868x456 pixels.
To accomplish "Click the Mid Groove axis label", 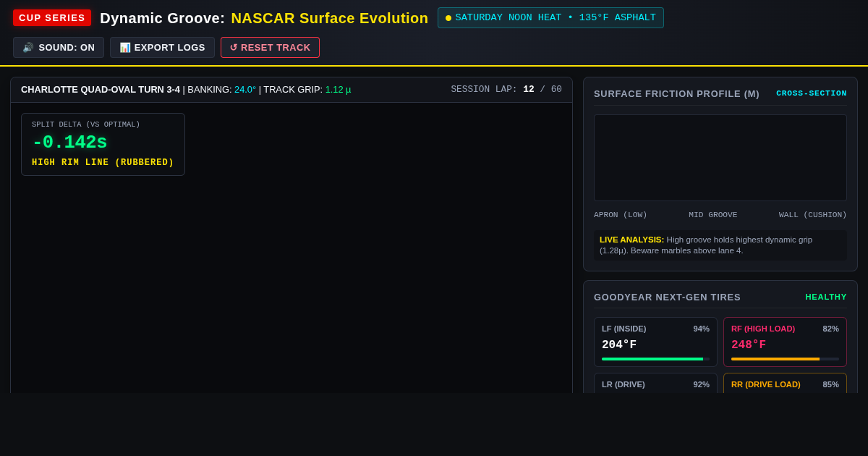I will click(x=713, y=215).
